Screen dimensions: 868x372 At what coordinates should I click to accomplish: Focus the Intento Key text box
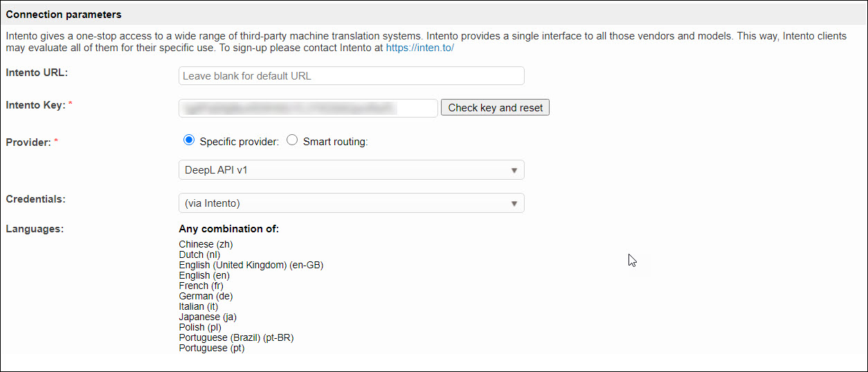click(x=308, y=108)
